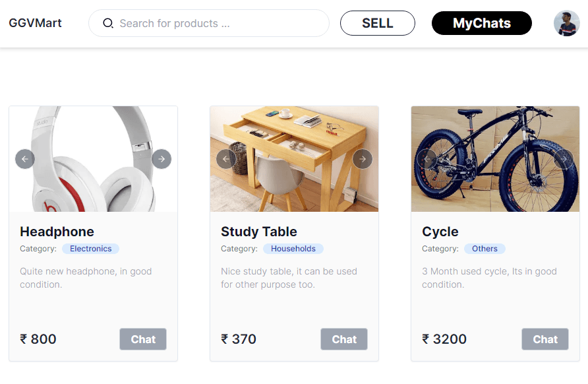Select the Households category tag
588x384 pixels.
point(293,249)
